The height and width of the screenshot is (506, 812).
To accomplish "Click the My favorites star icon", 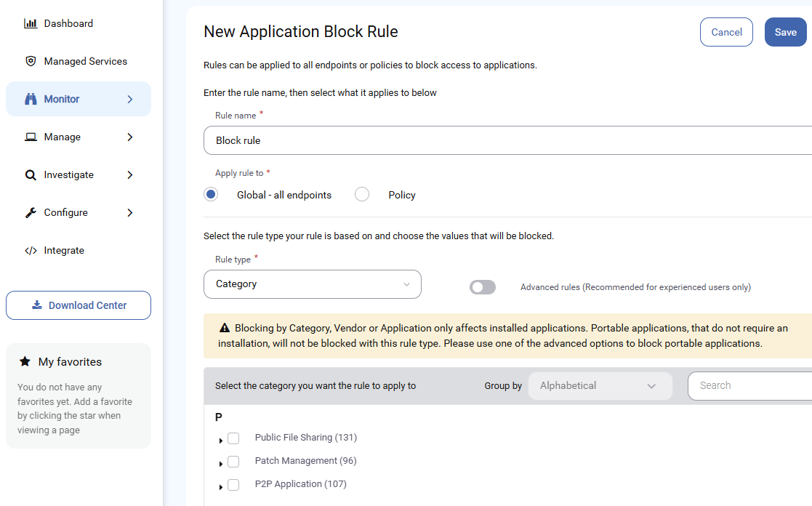I will (x=24, y=361).
